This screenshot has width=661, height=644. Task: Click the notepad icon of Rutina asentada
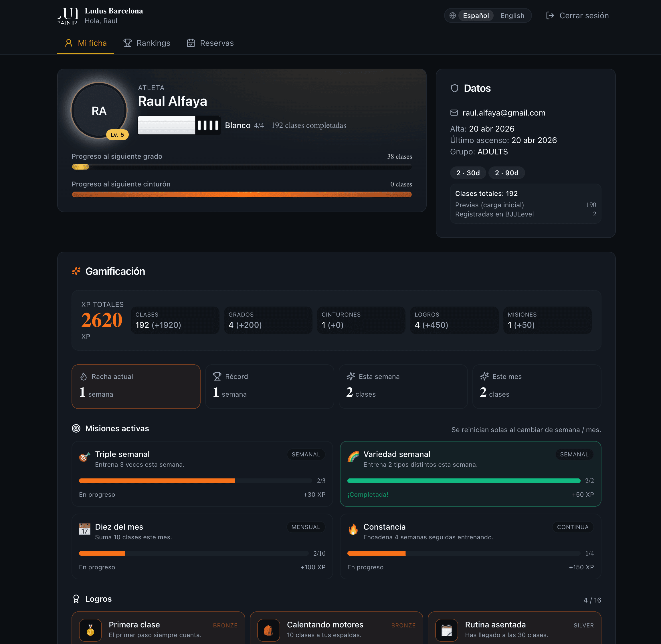[446, 630]
